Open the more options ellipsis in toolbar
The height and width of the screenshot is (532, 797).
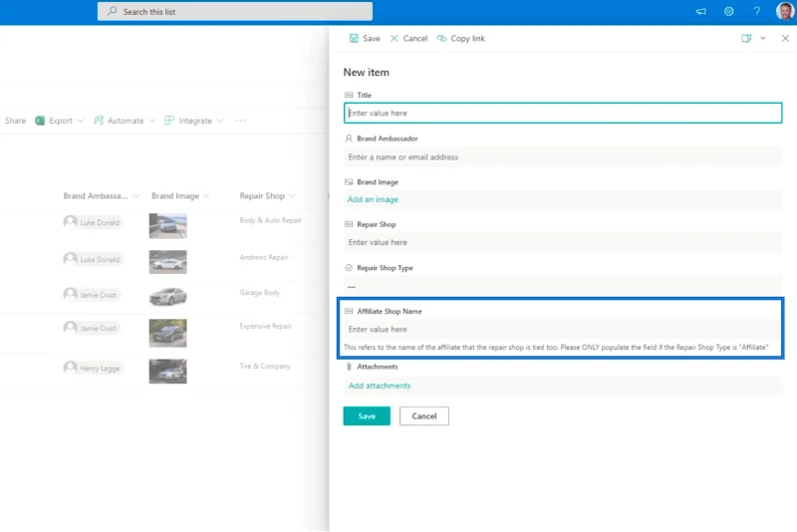coord(240,121)
